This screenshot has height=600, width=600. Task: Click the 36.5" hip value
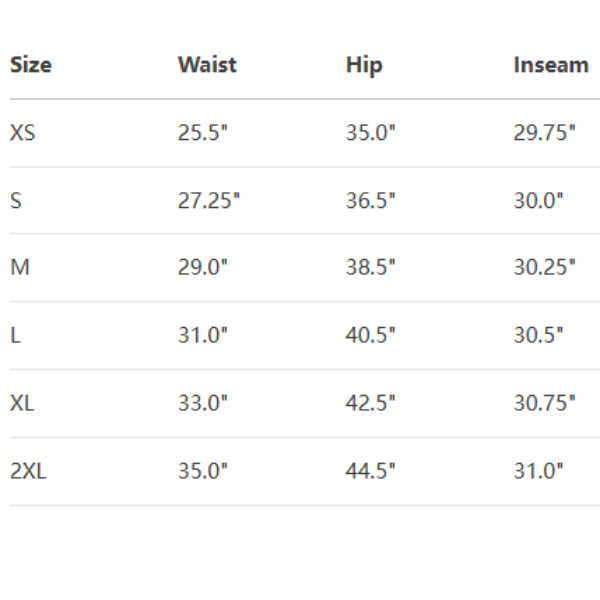[371, 200]
